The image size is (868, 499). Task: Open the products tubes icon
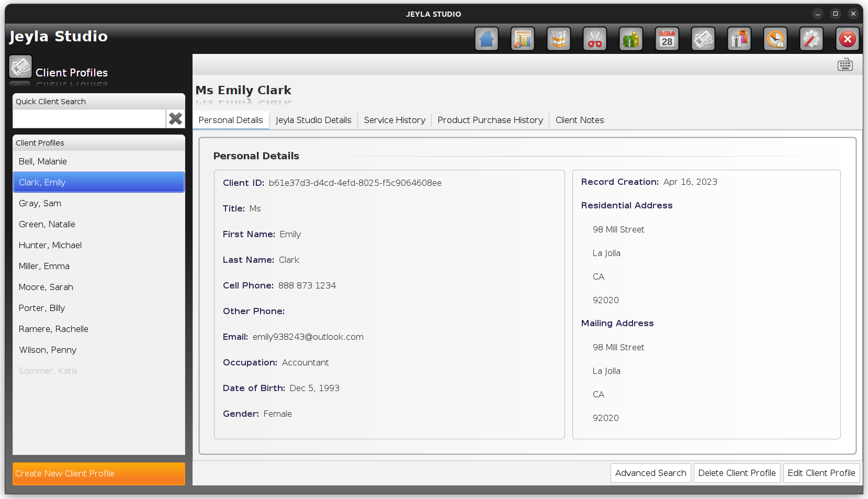pyautogui.click(x=559, y=39)
